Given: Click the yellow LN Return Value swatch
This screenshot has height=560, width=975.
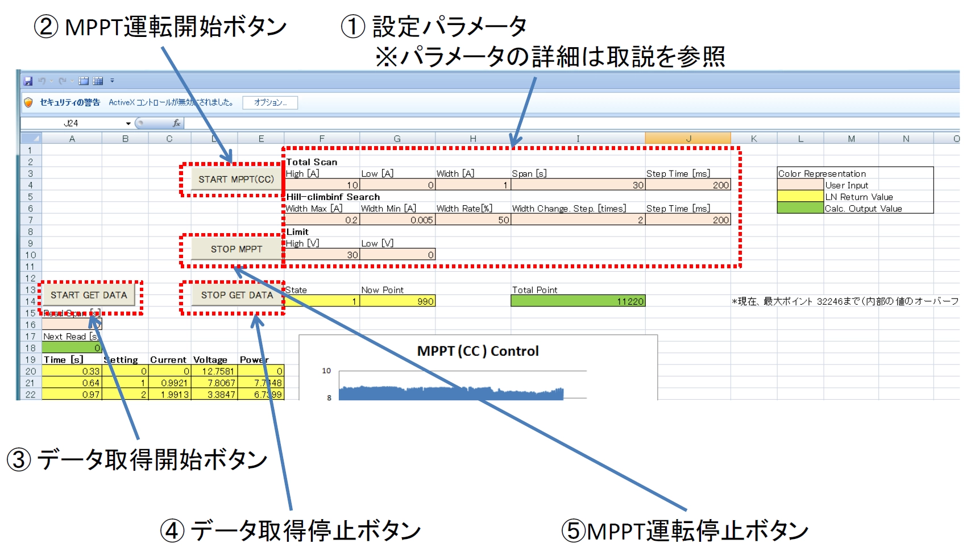Looking at the screenshot, I should (x=800, y=197).
